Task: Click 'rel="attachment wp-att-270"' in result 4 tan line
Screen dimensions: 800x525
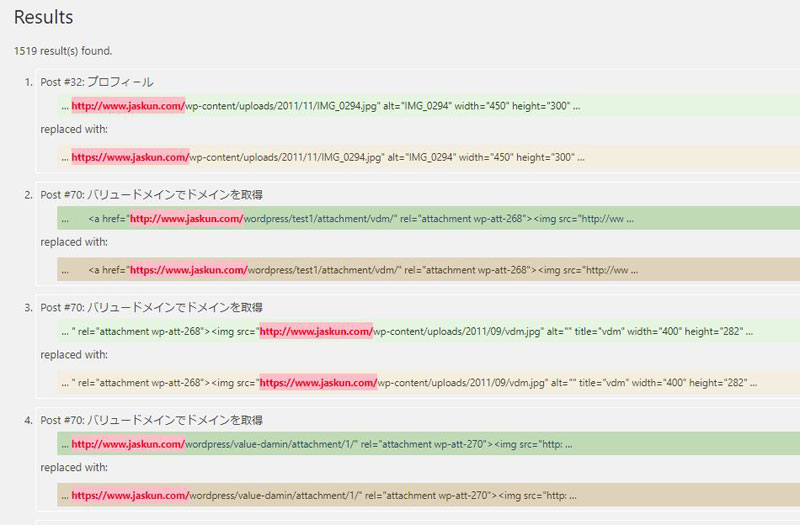Action: tap(428, 496)
